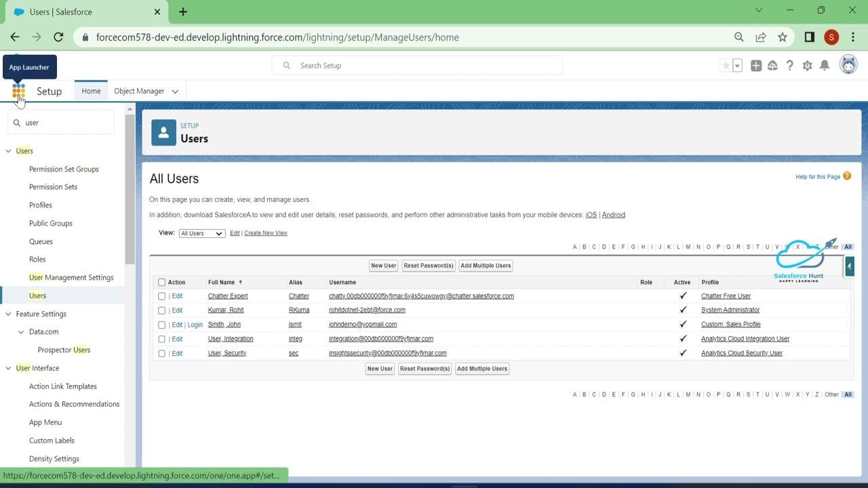The image size is (868, 488).
Task: Open Roles in the setup sidebar
Action: pyautogui.click(x=37, y=259)
